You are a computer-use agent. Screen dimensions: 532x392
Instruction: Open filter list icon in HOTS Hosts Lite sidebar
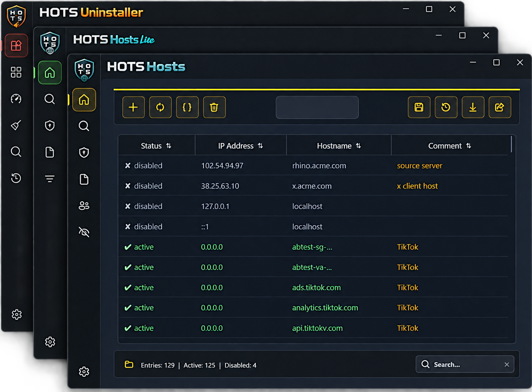[50, 179]
